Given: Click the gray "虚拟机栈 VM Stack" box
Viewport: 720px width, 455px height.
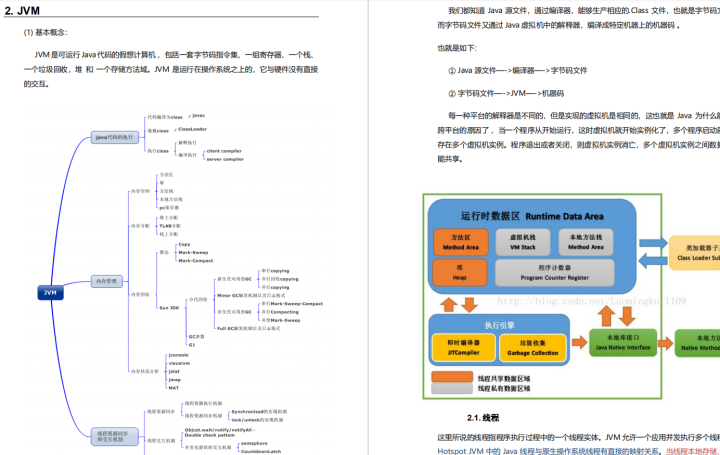Looking at the screenshot, I should tap(523, 242).
